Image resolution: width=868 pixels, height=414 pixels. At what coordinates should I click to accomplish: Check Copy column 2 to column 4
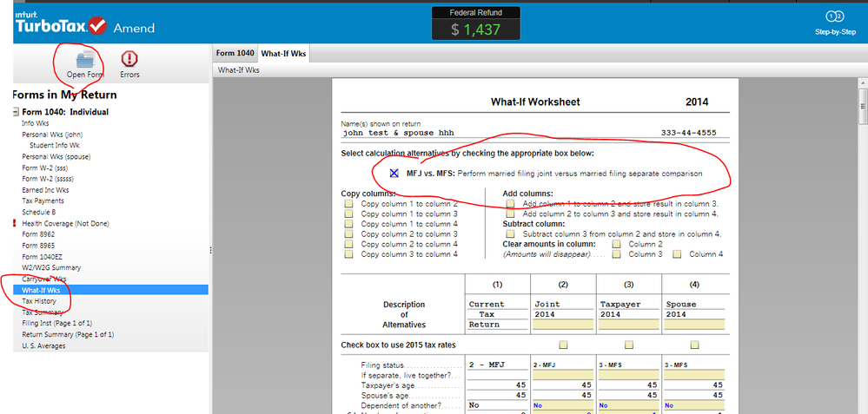point(348,244)
